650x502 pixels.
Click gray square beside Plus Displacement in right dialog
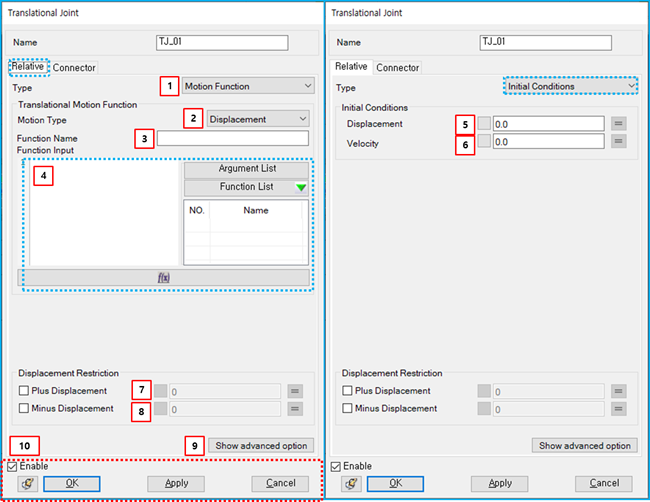click(484, 391)
